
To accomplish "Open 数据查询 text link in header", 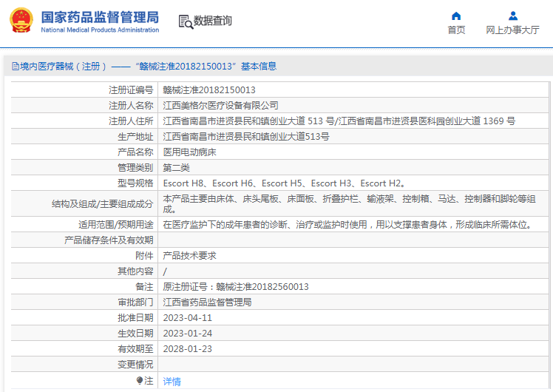I will [x=213, y=21].
